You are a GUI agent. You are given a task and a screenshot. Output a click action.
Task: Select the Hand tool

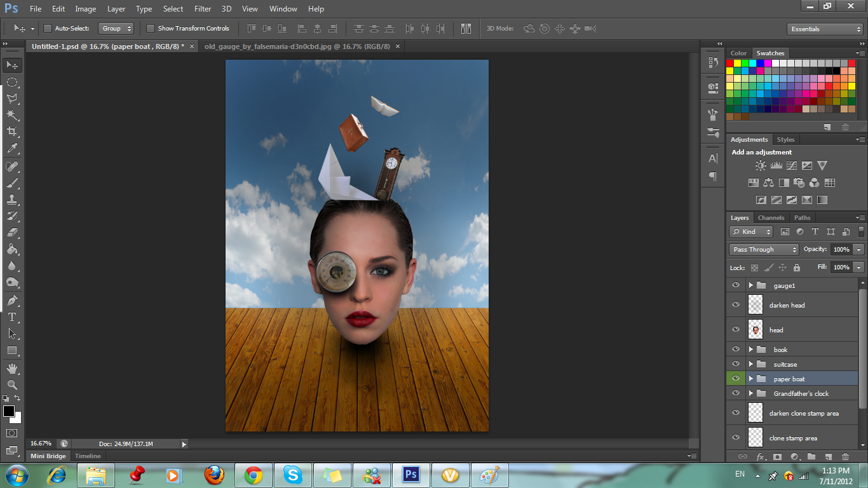click(12, 368)
